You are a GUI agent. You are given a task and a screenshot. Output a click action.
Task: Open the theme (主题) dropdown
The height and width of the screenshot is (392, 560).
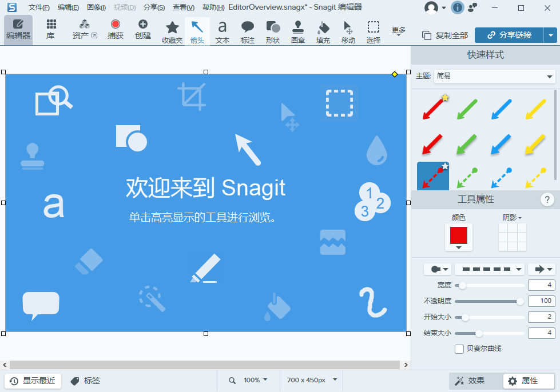click(494, 76)
